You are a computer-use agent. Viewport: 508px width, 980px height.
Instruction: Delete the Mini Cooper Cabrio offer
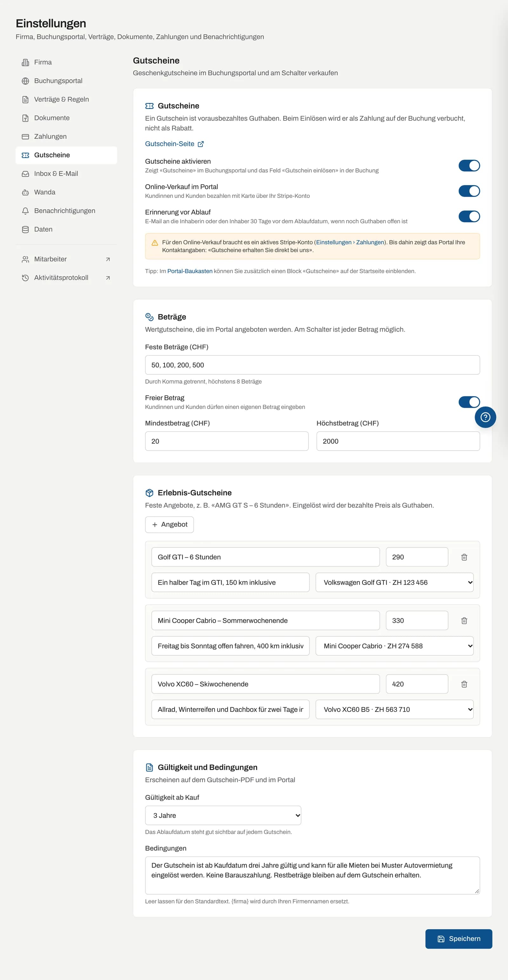click(464, 621)
